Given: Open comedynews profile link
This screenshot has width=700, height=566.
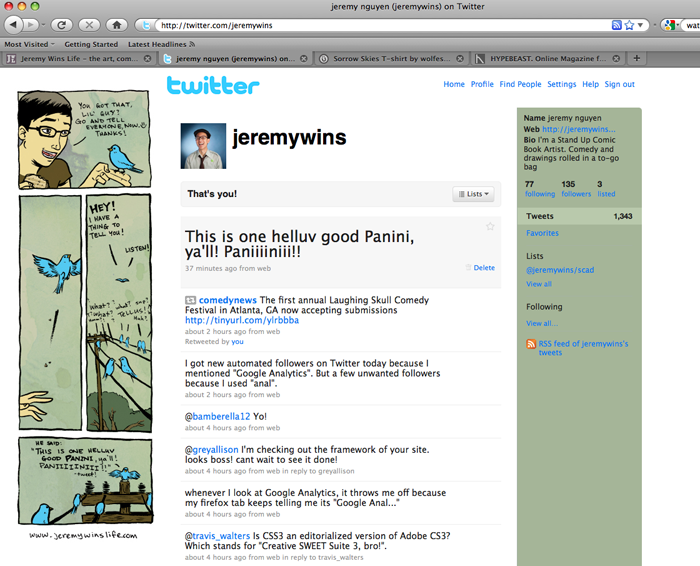Looking at the screenshot, I should tap(228, 300).
